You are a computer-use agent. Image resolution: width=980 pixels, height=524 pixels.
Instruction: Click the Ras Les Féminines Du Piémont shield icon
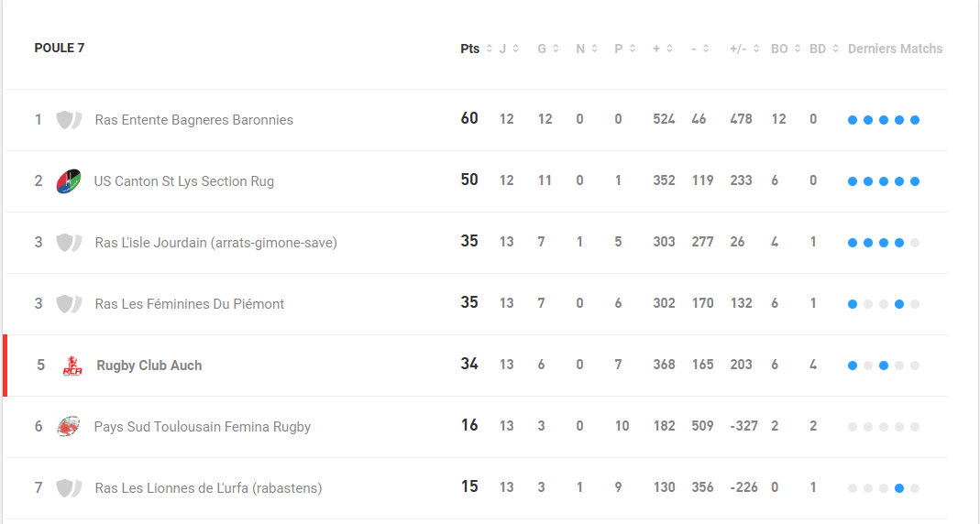pos(69,303)
